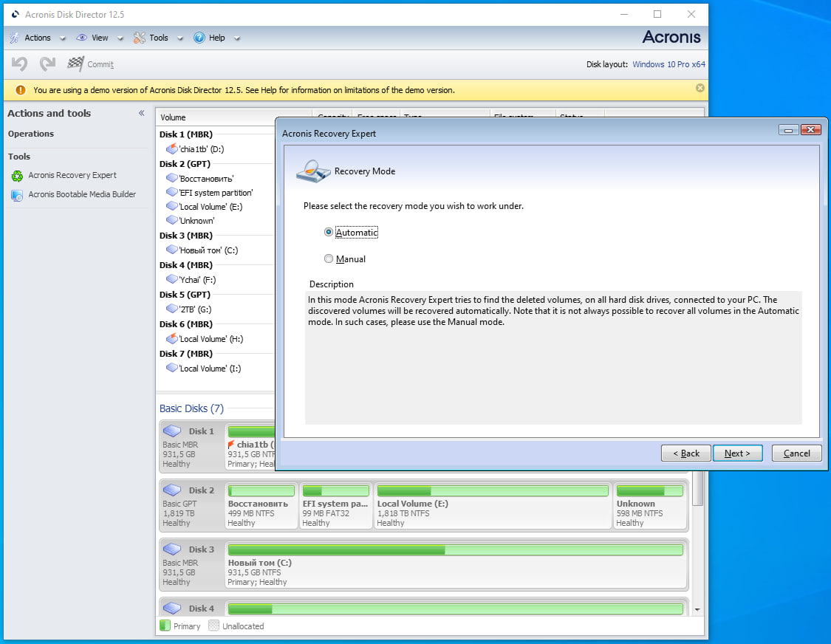The image size is (831, 644).
Task: Click the Commit toolbar label
Action: point(100,64)
